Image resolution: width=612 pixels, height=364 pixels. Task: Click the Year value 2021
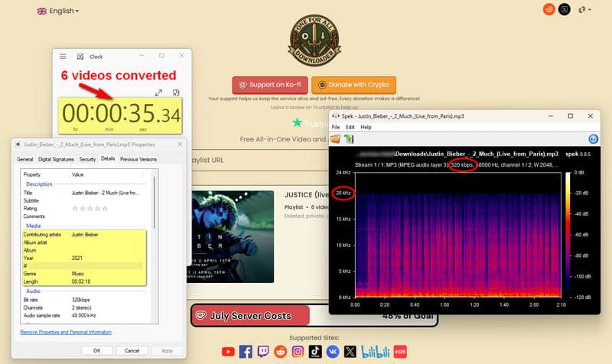pyautogui.click(x=77, y=258)
